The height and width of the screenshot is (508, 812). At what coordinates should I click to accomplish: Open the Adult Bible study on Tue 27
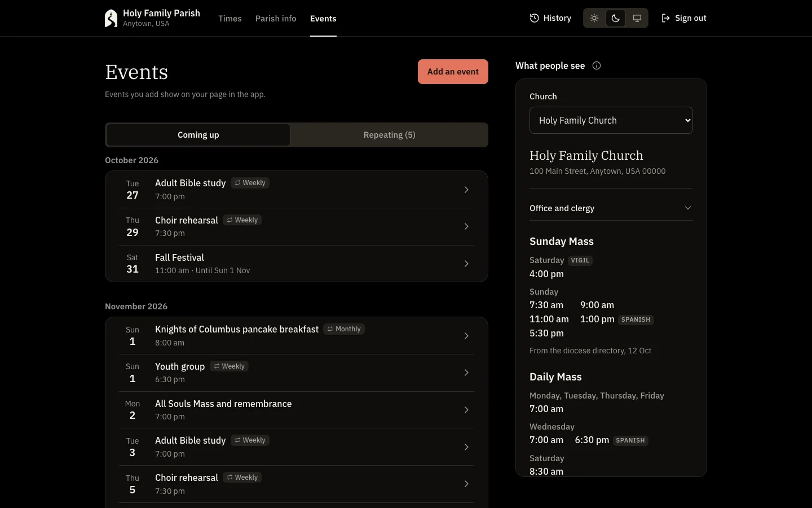297,190
